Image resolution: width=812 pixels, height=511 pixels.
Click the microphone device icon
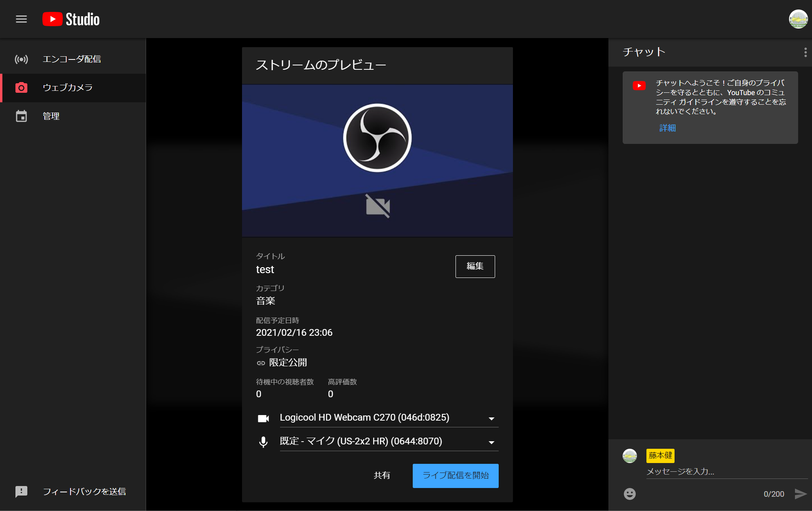tap(263, 442)
